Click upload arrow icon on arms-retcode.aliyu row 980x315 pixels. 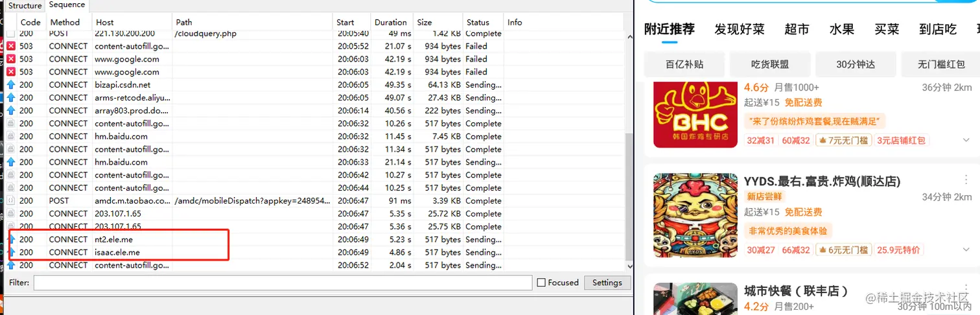point(10,98)
